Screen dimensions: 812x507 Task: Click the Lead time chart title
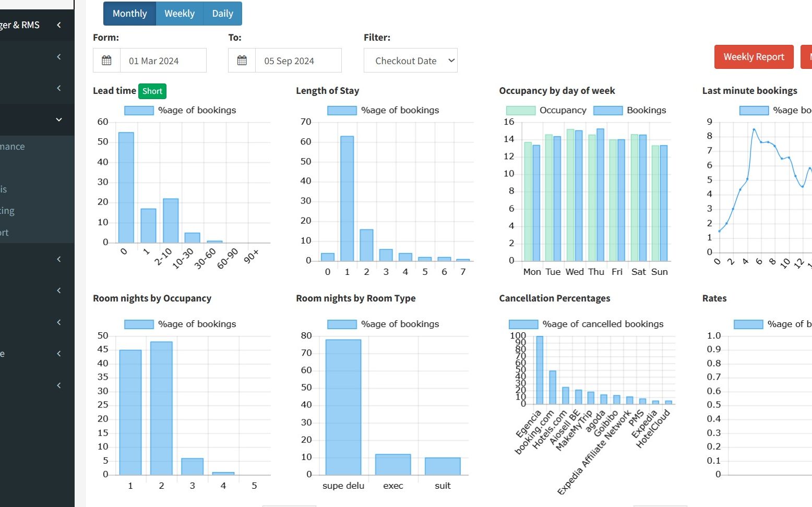(114, 91)
